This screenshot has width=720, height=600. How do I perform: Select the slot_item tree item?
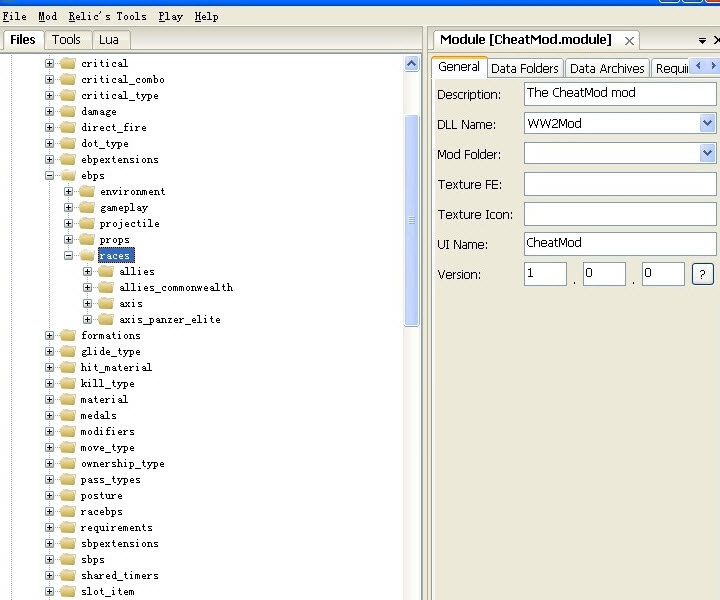pyautogui.click(x=107, y=592)
